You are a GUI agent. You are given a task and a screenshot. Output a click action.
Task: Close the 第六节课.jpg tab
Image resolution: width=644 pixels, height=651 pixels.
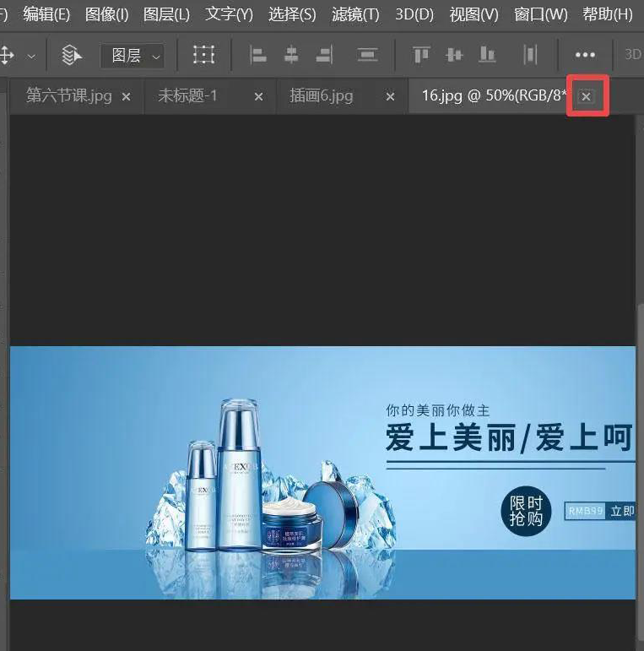click(x=126, y=97)
